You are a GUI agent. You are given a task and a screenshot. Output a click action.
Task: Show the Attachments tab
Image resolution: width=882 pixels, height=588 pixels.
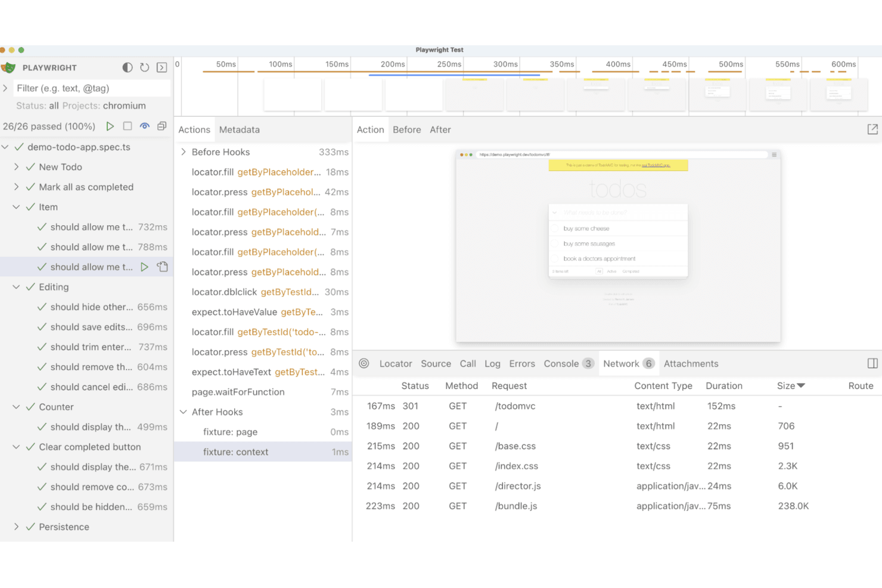tap(691, 363)
